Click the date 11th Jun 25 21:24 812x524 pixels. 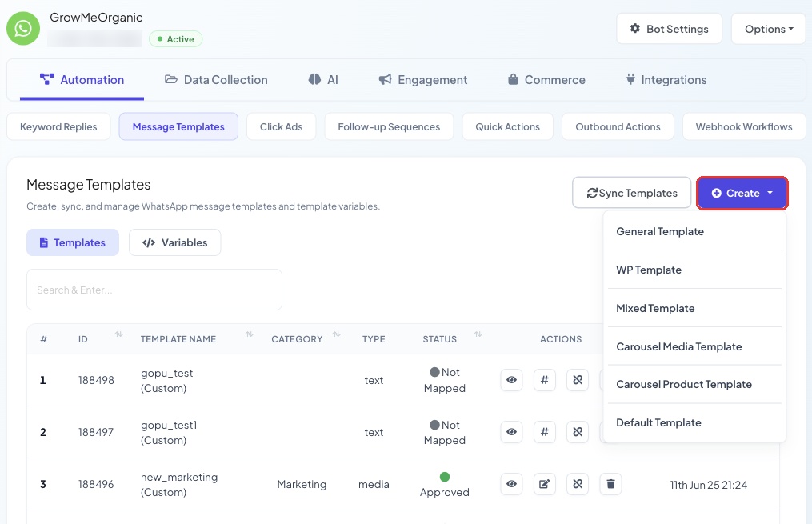(x=709, y=485)
